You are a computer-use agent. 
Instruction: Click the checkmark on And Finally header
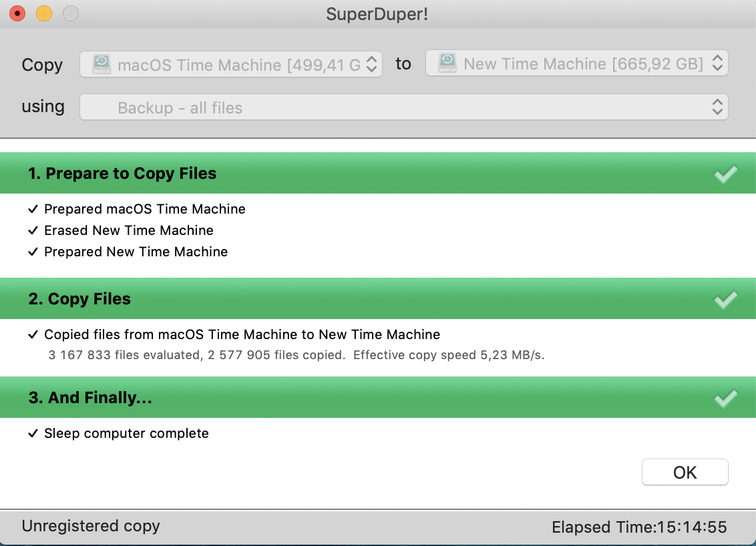pos(726,398)
